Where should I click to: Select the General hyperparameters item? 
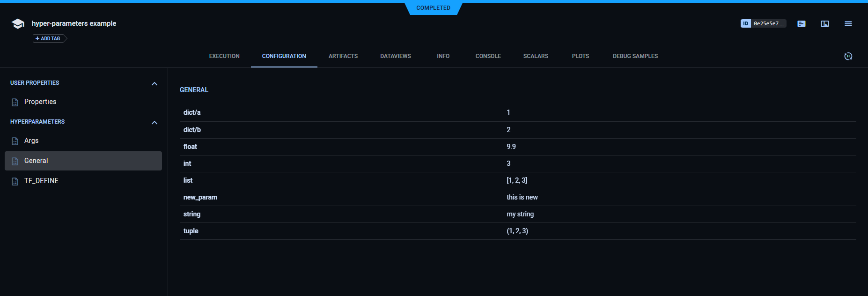coord(83,161)
